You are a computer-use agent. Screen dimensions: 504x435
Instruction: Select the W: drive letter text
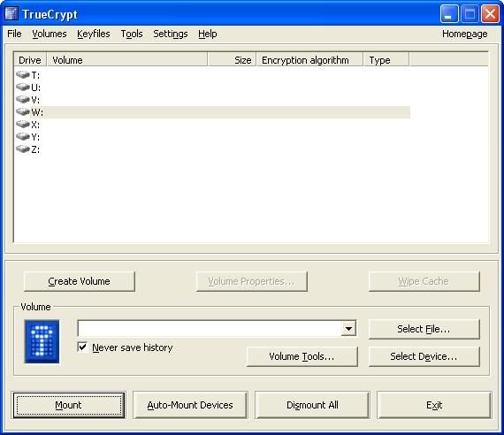[x=37, y=112]
